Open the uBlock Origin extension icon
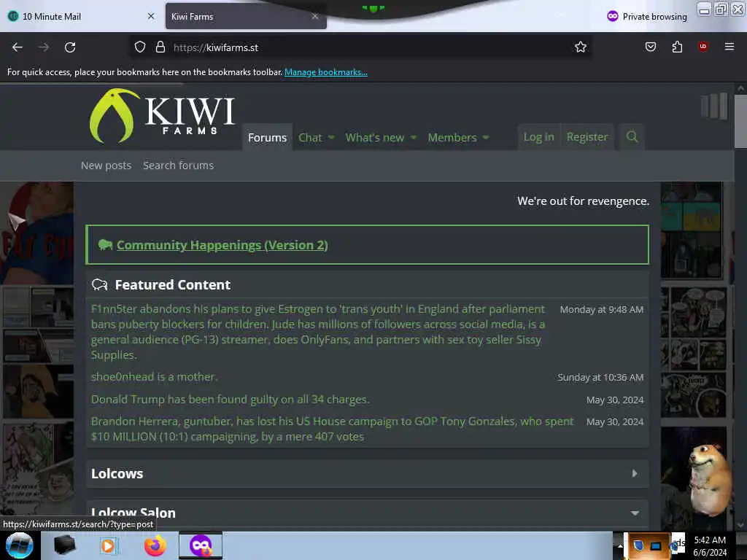Viewport: 747px width, 560px height. tap(703, 47)
